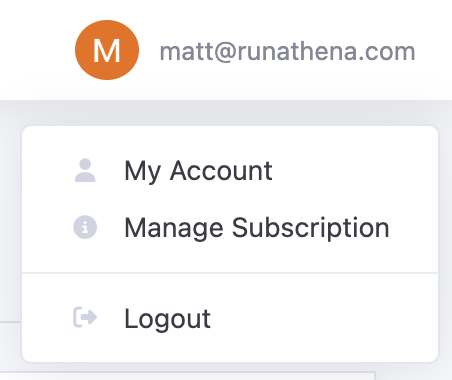452x380 pixels.
Task: Click the word Subscription in the menu
Action: (x=311, y=229)
